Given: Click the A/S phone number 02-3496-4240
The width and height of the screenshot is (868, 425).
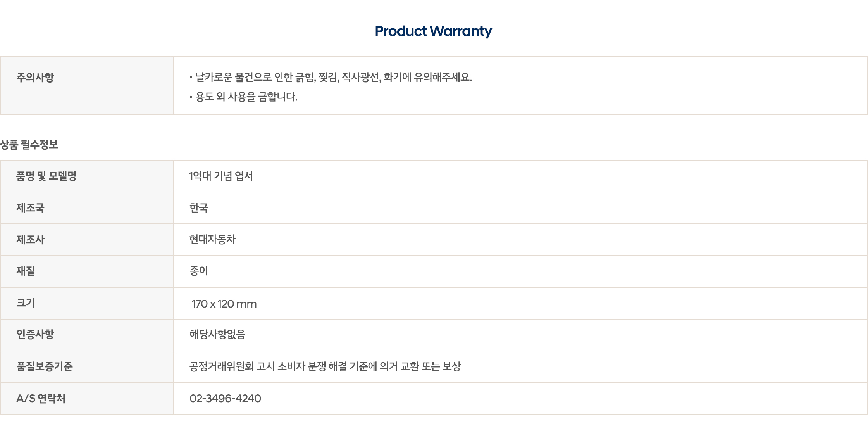Looking at the screenshot, I should click(x=225, y=398).
